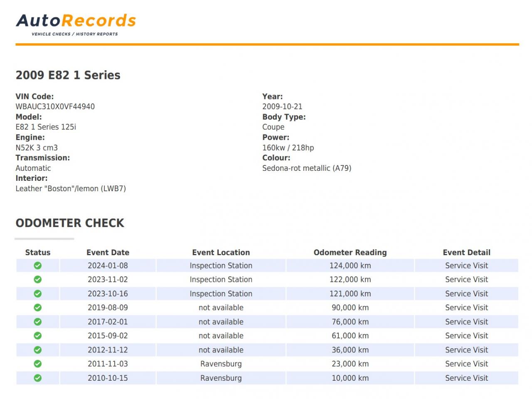Click the green check for 2010-10-15

pyautogui.click(x=38, y=378)
